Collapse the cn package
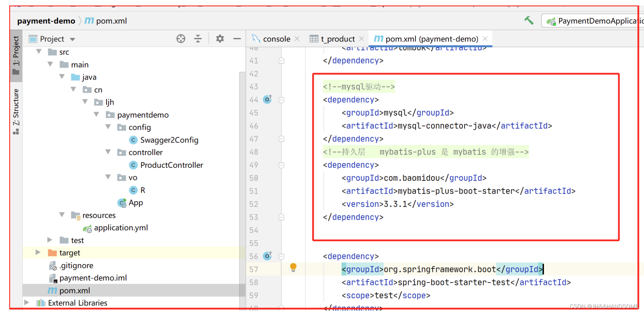644x312 pixels. 73,89
